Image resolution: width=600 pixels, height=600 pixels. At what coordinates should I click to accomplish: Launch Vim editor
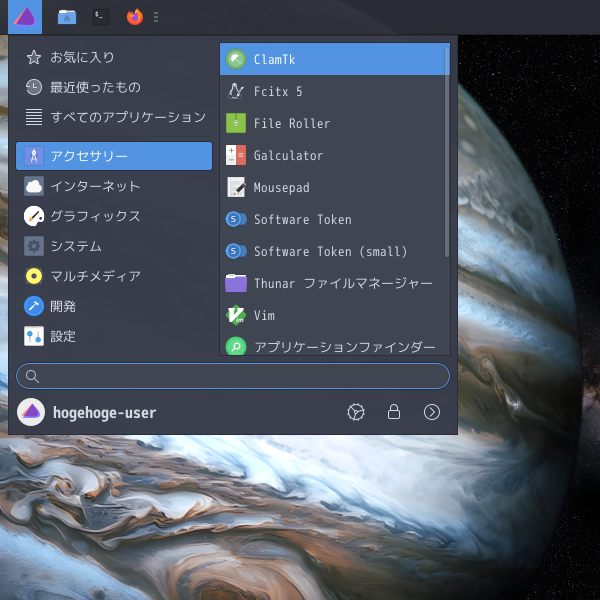pos(334,315)
